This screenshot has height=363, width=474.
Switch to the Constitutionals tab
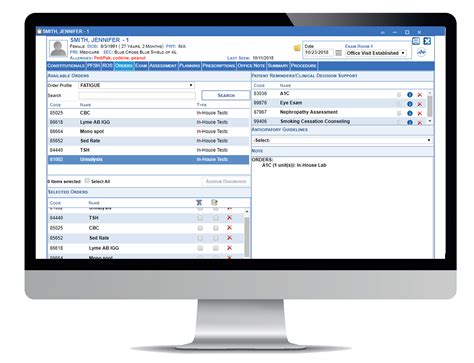66,66
